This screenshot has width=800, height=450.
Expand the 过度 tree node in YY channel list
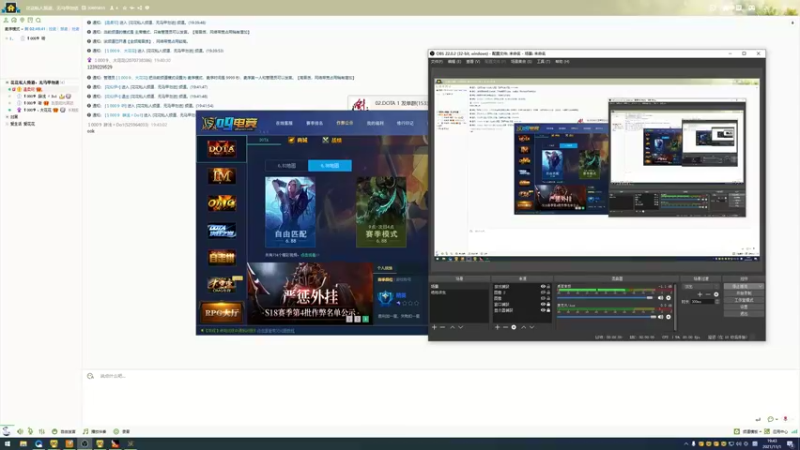[x=7, y=117]
